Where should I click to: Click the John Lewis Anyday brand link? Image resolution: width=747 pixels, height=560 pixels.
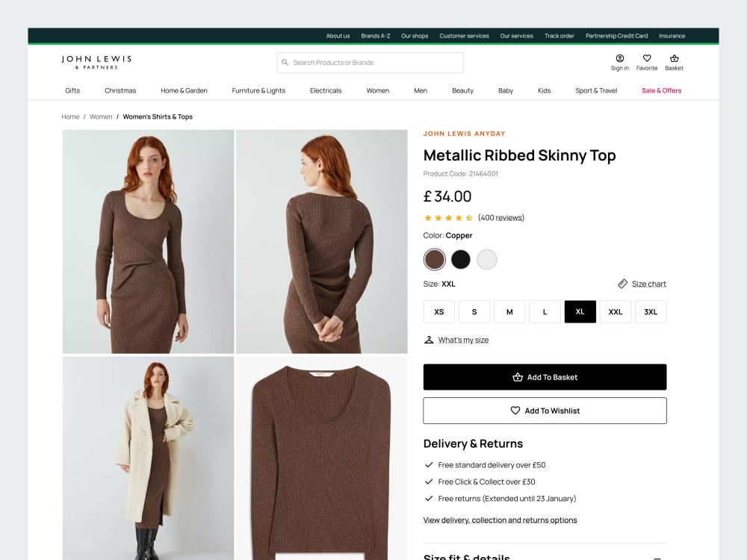464,134
